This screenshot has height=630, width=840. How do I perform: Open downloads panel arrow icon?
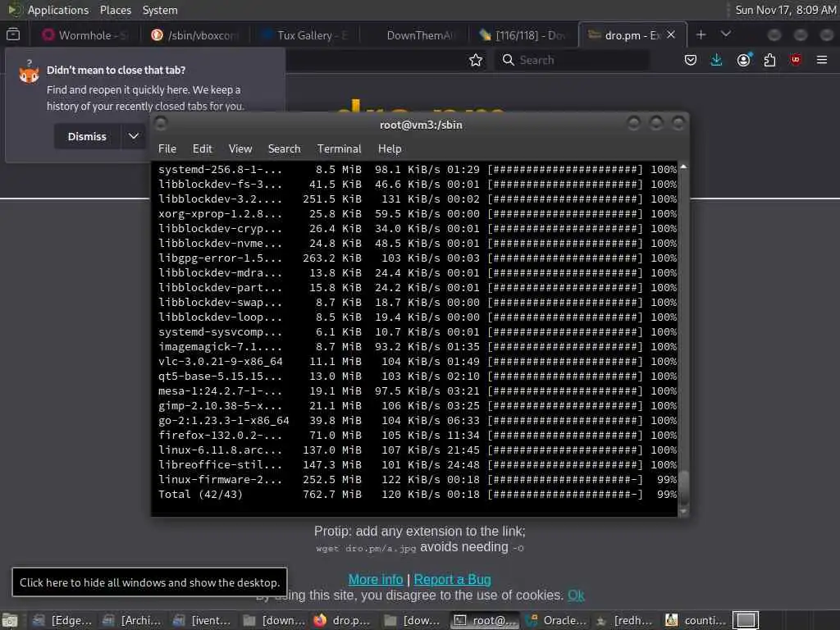click(x=716, y=60)
